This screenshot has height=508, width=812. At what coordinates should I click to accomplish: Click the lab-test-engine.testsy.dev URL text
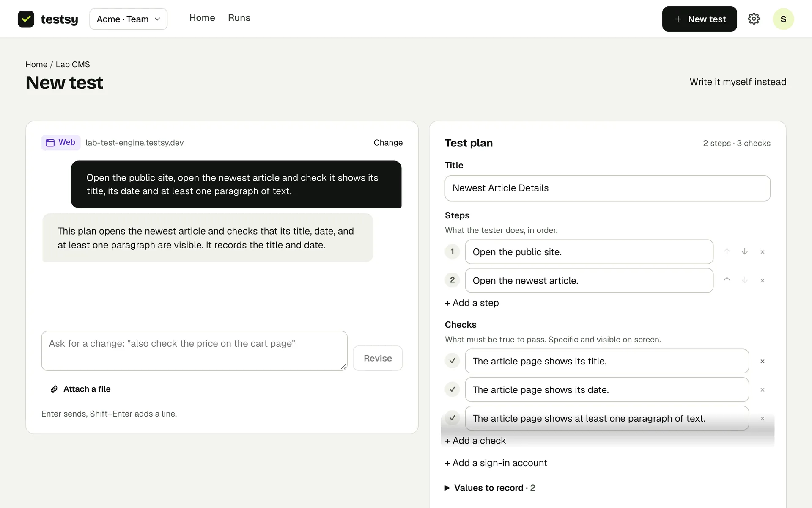(x=134, y=143)
